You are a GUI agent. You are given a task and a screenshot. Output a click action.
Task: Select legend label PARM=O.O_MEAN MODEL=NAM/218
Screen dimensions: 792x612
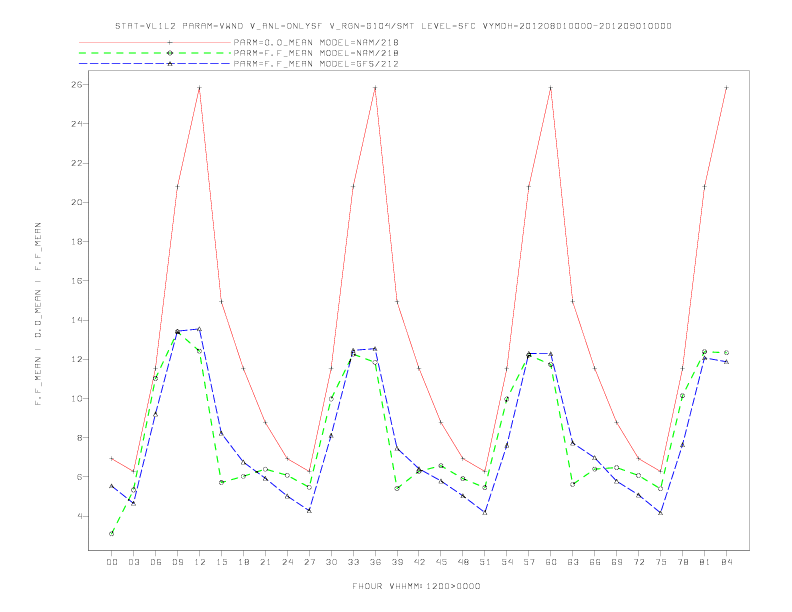pos(316,42)
